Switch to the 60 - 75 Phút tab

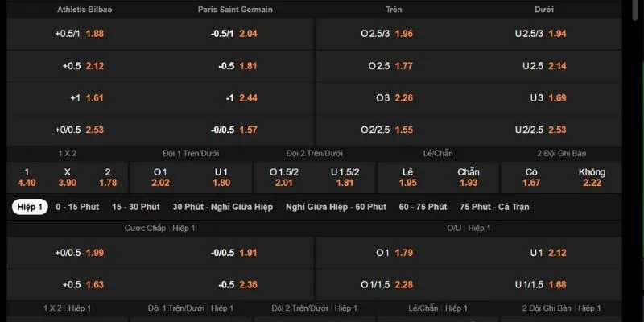coord(423,207)
